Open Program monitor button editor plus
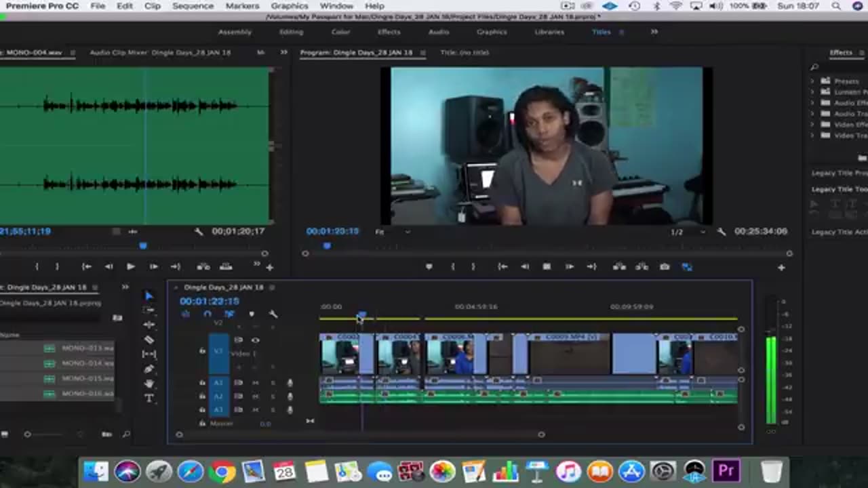The height and width of the screenshot is (488, 868). pos(781,268)
